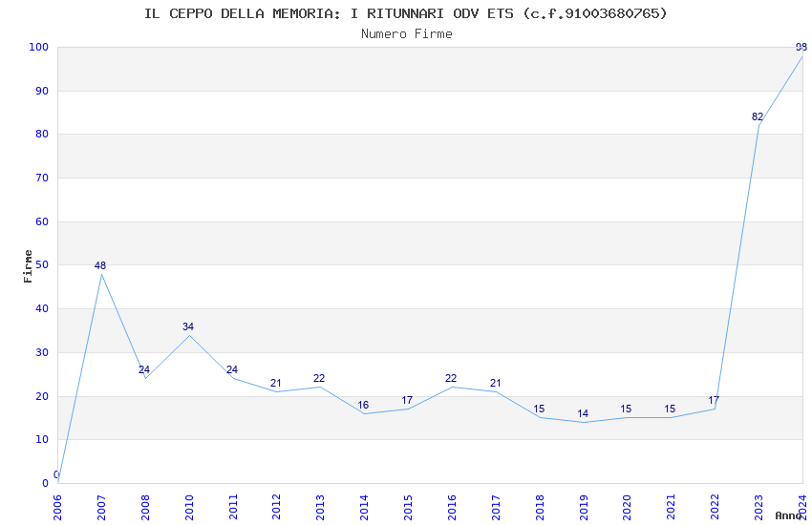The image size is (812, 525).
Task: Click the 2023 data point labeled 82
Action: coord(759,125)
